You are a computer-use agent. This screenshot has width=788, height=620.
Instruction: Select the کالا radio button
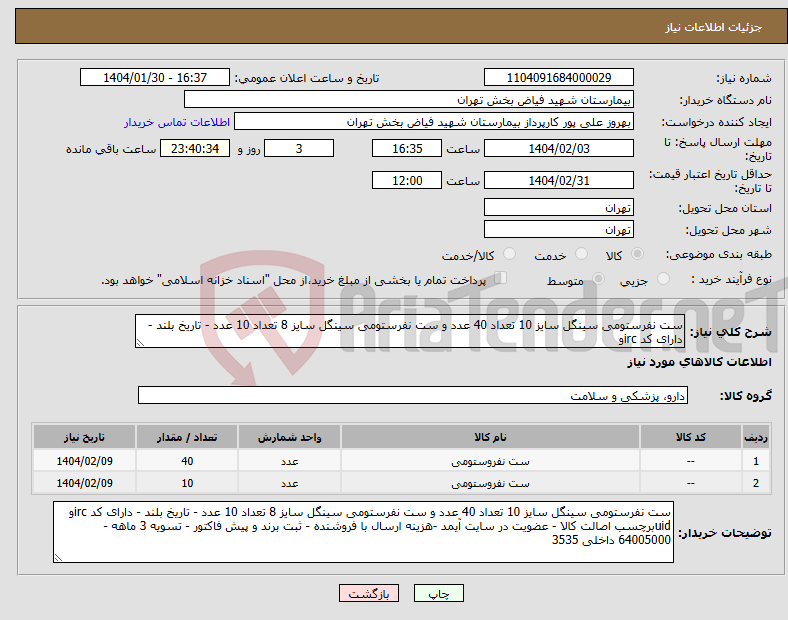(637, 254)
